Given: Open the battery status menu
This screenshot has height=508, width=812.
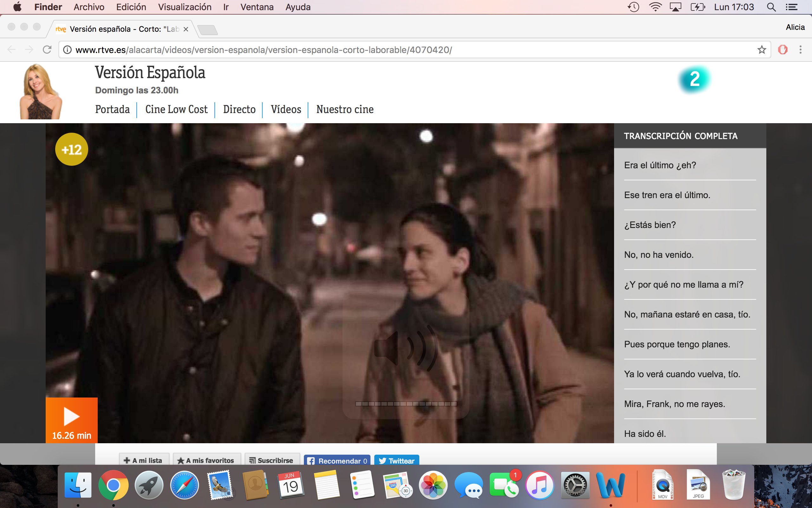Looking at the screenshot, I should (x=698, y=7).
